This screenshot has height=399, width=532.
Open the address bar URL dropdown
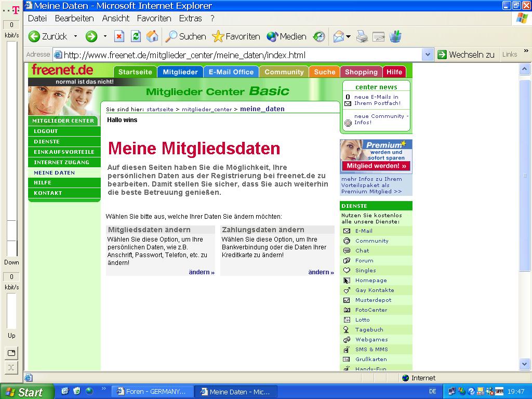(x=428, y=54)
